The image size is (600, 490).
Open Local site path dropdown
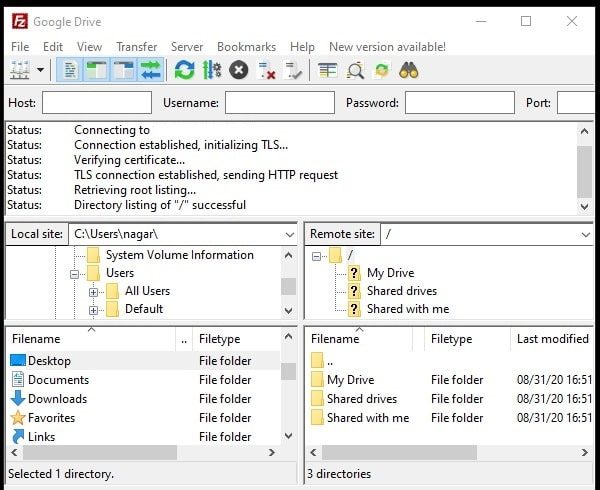point(290,234)
